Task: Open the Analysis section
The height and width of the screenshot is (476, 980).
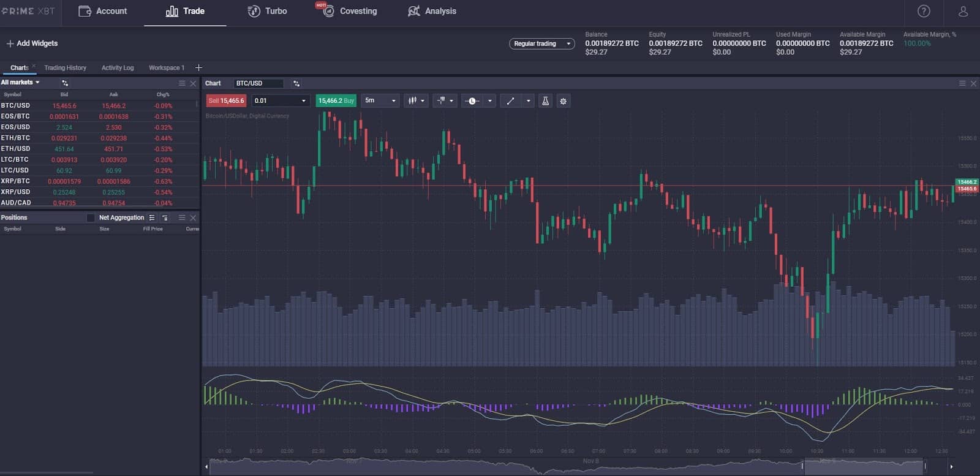Action: (432, 11)
